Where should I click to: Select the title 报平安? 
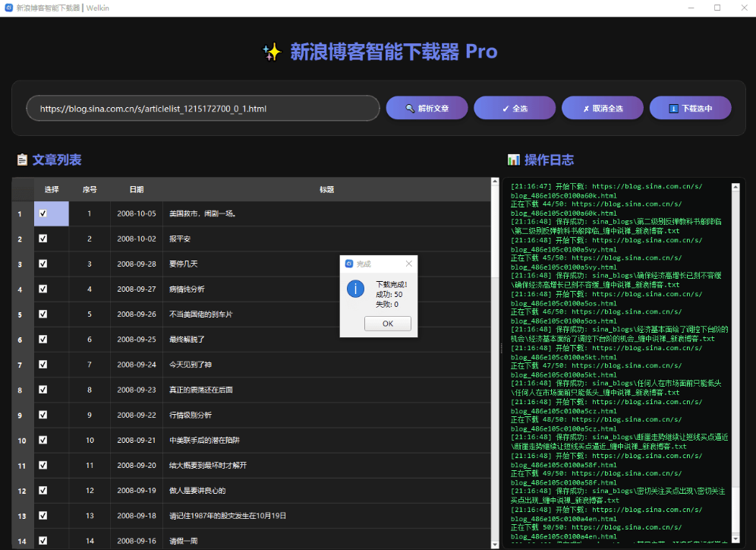[x=180, y=239]
